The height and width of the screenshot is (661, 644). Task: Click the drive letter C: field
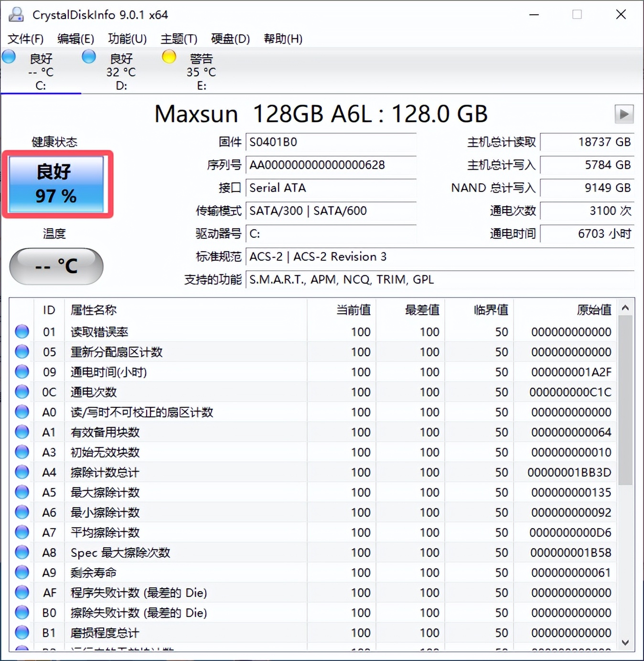pyautogui.click(x=331, y=234)
